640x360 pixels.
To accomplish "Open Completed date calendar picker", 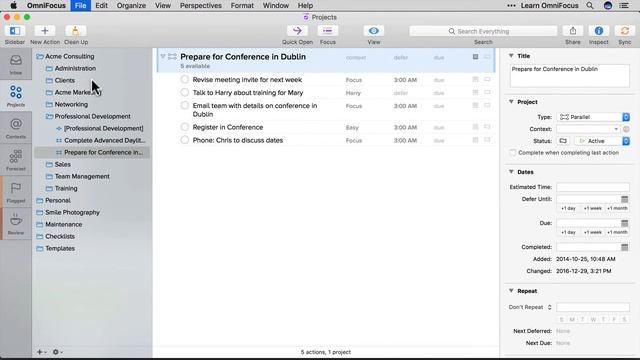I will pyautogui.click(x=624, y=247).
